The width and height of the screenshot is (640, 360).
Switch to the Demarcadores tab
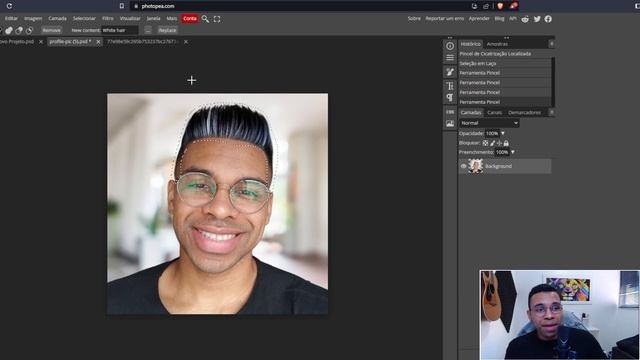[524, 112]
